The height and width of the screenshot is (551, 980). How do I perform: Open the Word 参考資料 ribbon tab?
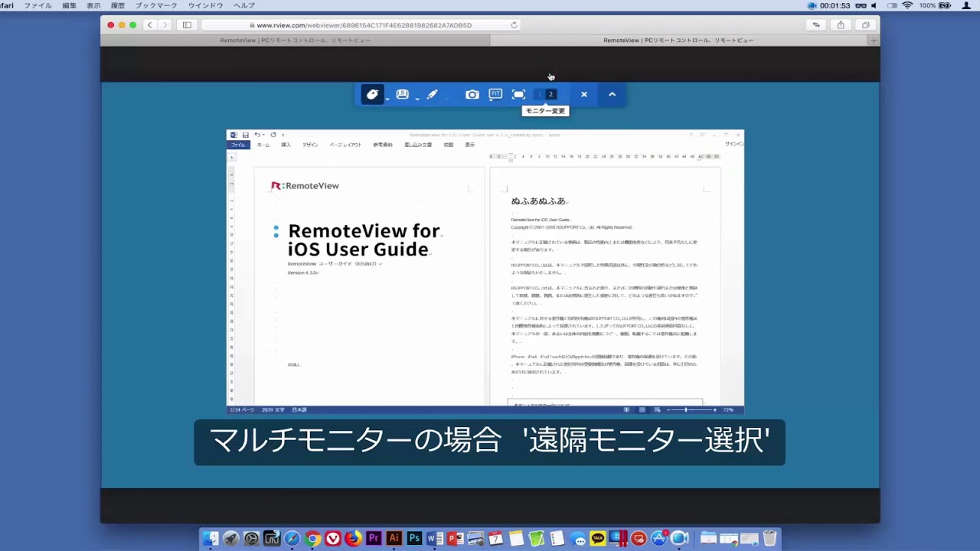click(x=383, y=145)
